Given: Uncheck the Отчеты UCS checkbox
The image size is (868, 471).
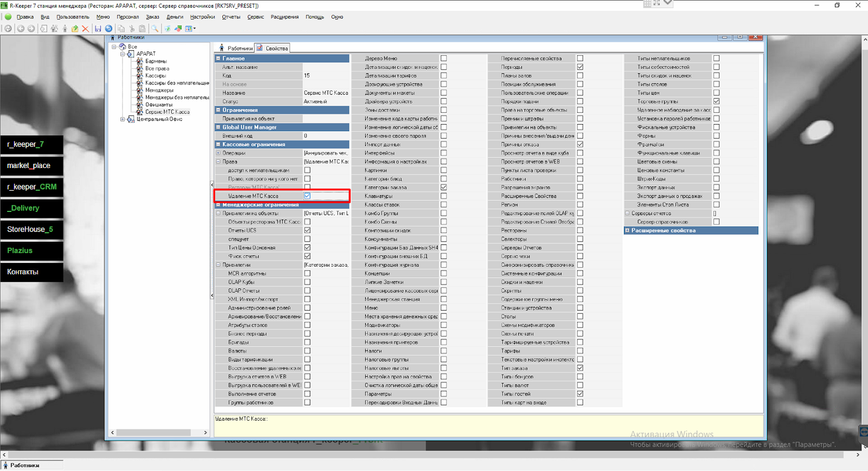Looking at the screenshot, I should click(x=308, y=230).
